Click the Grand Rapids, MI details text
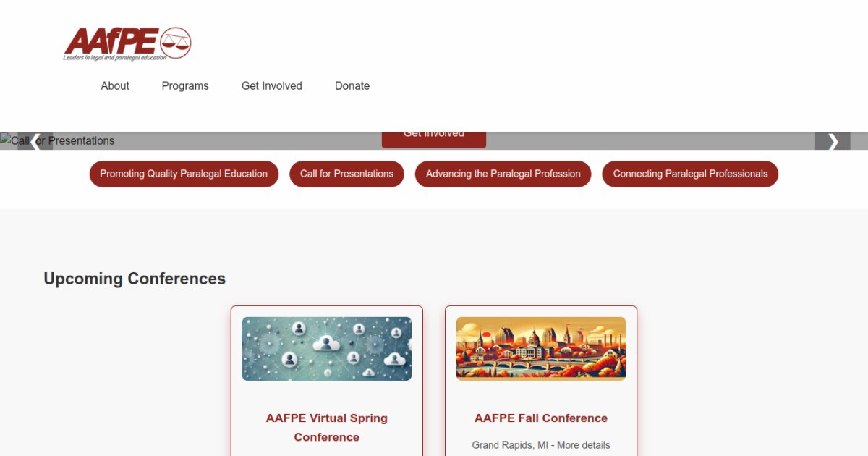 click(541, 445)
